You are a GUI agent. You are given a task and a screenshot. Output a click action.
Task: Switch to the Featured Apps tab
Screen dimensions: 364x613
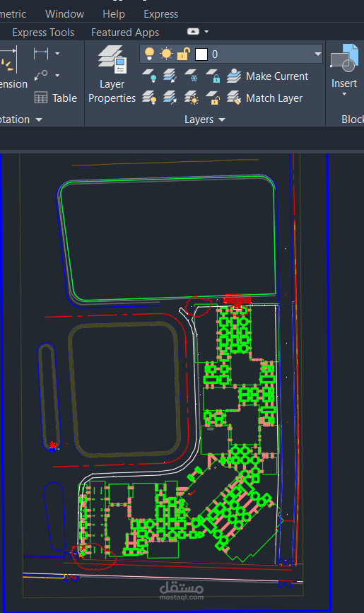click(x=125, y=33)
